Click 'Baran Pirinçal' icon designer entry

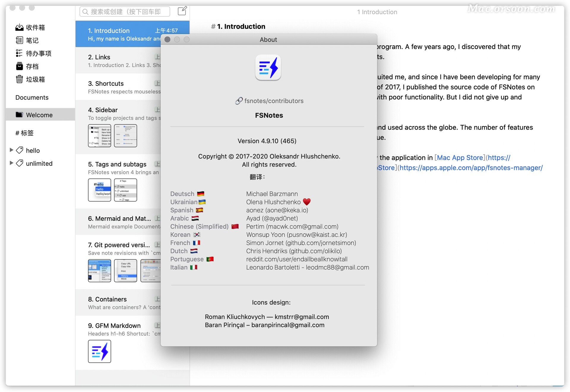point(265,325)
